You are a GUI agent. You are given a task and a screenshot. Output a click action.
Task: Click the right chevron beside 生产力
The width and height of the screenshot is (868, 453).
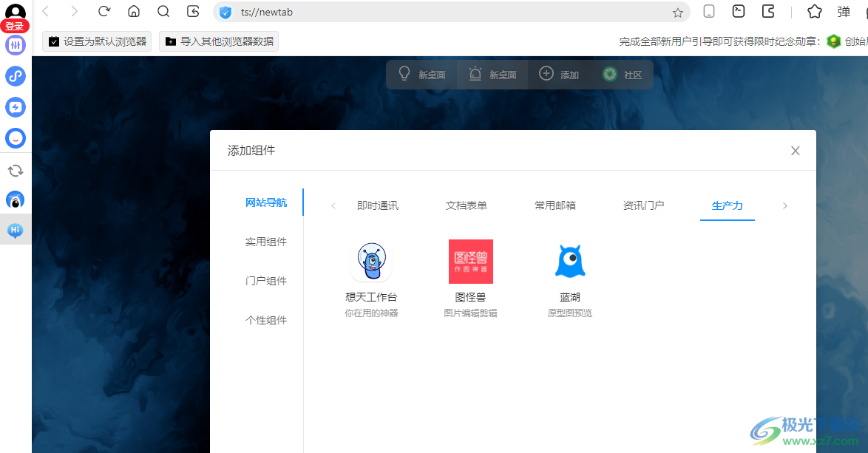click(x=785, y=205)
